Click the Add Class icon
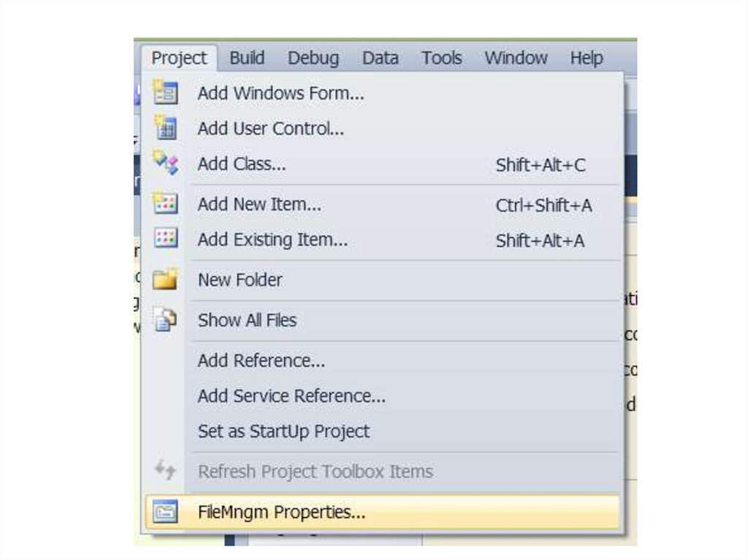This screenshot has width=748, height=560. click(x=165, y=164)
